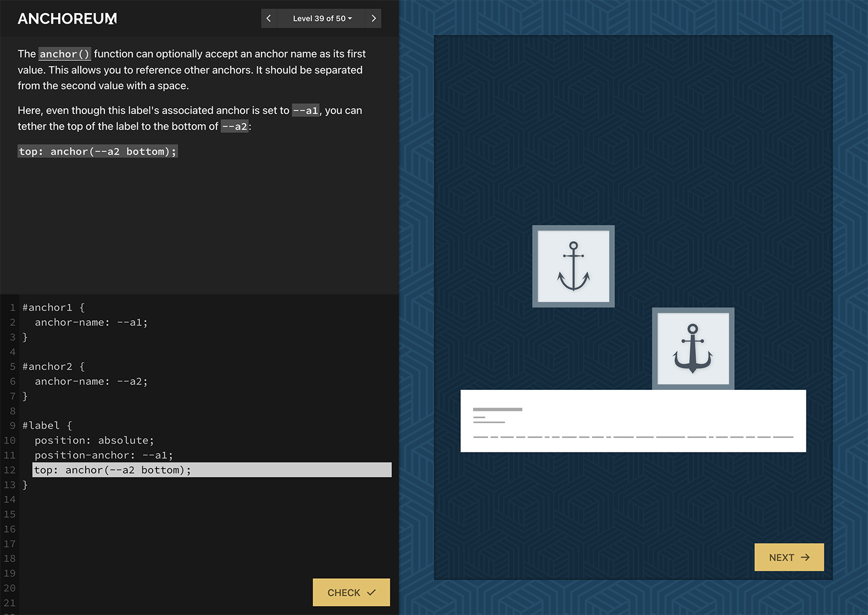Image resolution: width=868 pixels, height=615 pixels.
Task: Click the #anchor1 selector line
Action: (53, 307)
